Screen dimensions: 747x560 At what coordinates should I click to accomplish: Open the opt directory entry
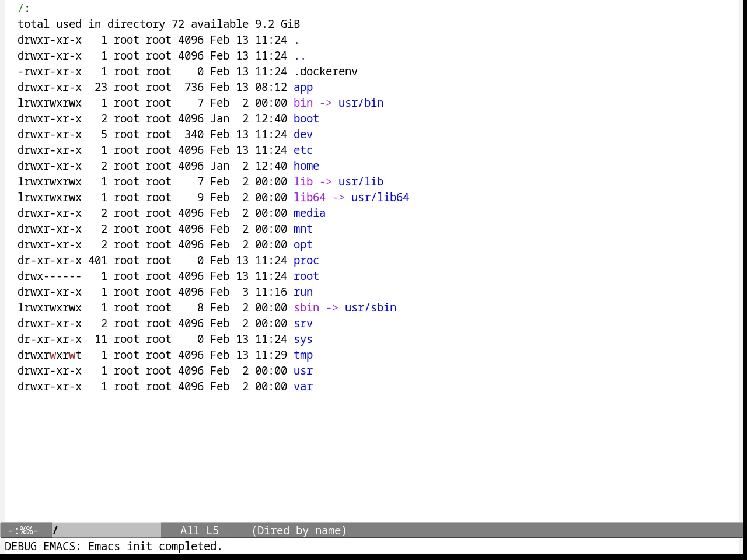[x=303, y=244]
